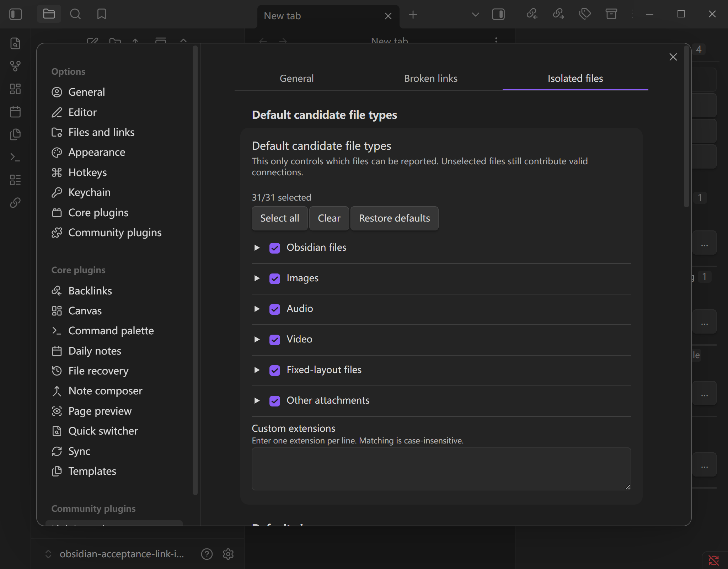The height and width of the screenshot is (569, 728).
Task: Uncheck the Audio checkbox
Action: pyautogui.click(x=275, y=309)
